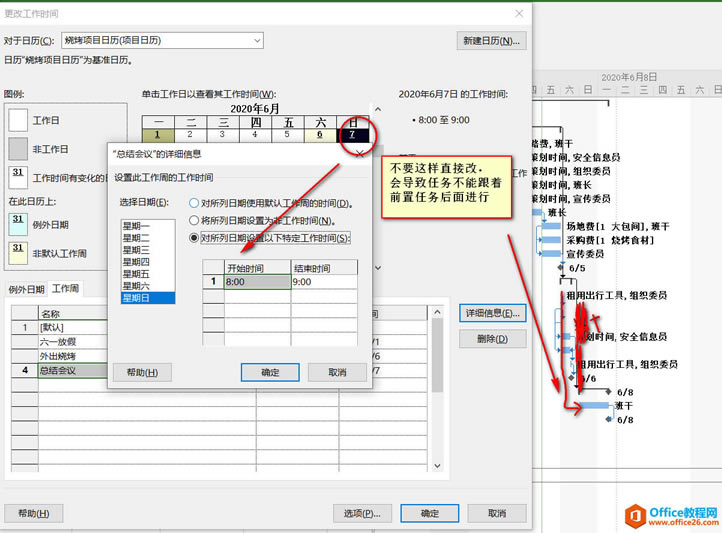
Task: Select 星期日 in the day list
Action: pyautogui.click(x=148, y=298)
